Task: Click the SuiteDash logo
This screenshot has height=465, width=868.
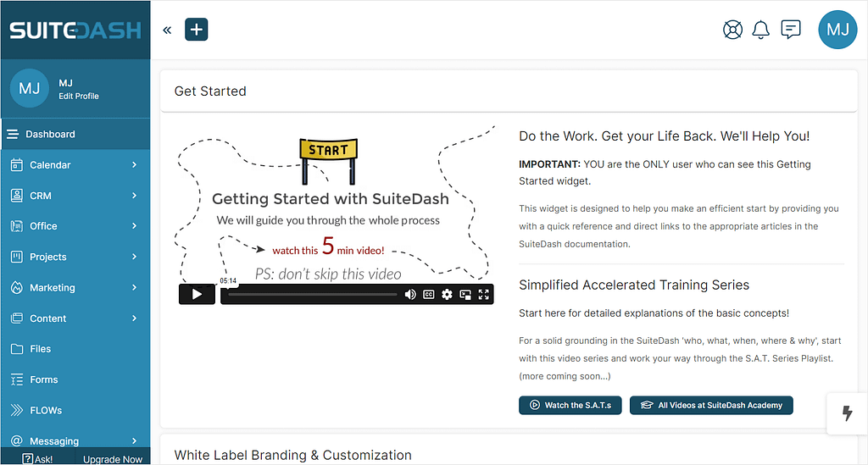Action: point(75,30)
